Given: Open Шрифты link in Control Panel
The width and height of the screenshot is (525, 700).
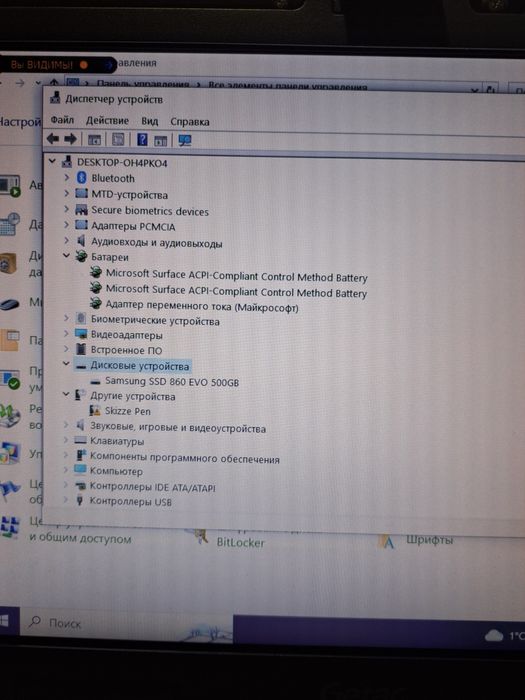Looking at the screenshot, I should pyautogui.click(x=429, y=540).
